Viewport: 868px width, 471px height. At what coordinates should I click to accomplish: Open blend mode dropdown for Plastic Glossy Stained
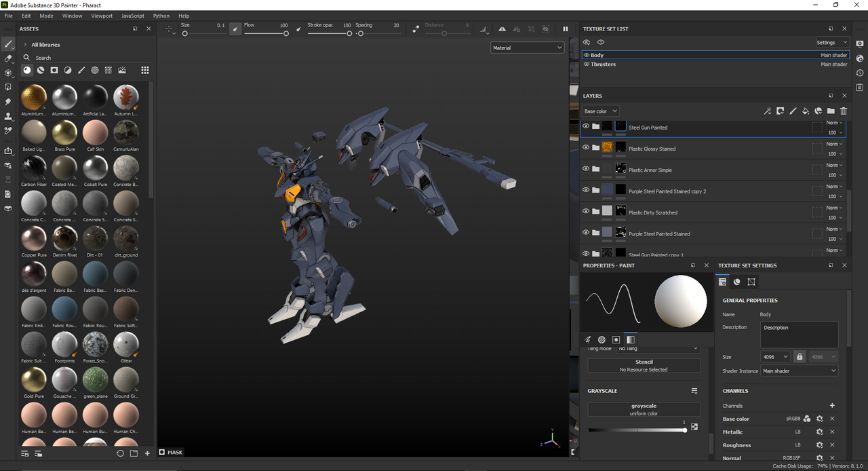pos(835,144)
